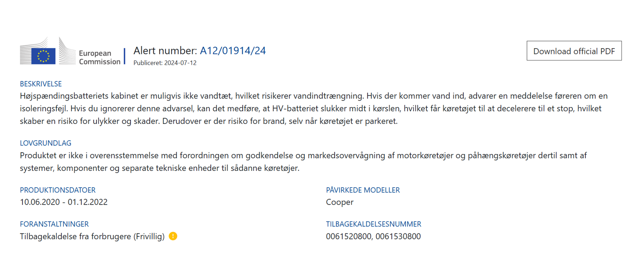This screenshot has width=644, height=262.
Task: Click the FORANSTALTNINGER heading
Action: (54, 224)
